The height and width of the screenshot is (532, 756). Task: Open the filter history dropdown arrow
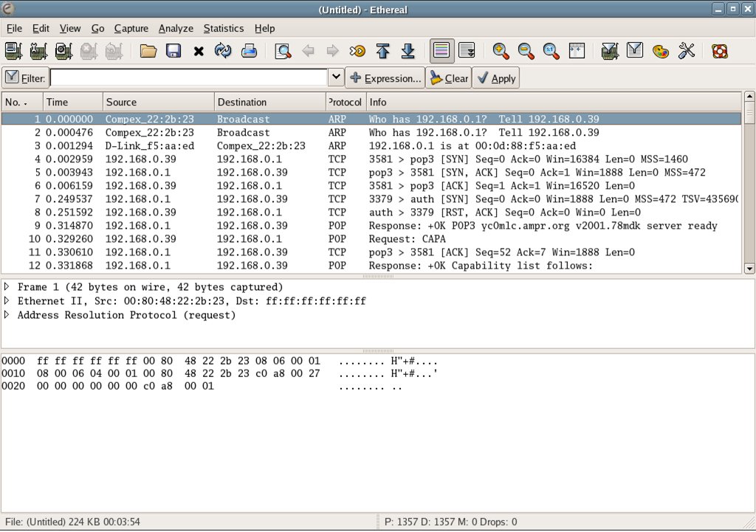pyautogui.click(x=335, y=77)
